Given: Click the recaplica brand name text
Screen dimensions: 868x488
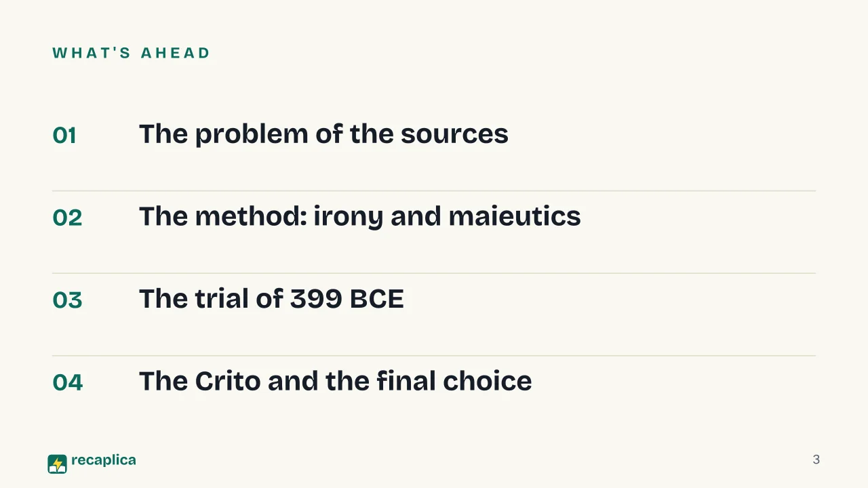Looking at the screenshot, I should [103, 460].
